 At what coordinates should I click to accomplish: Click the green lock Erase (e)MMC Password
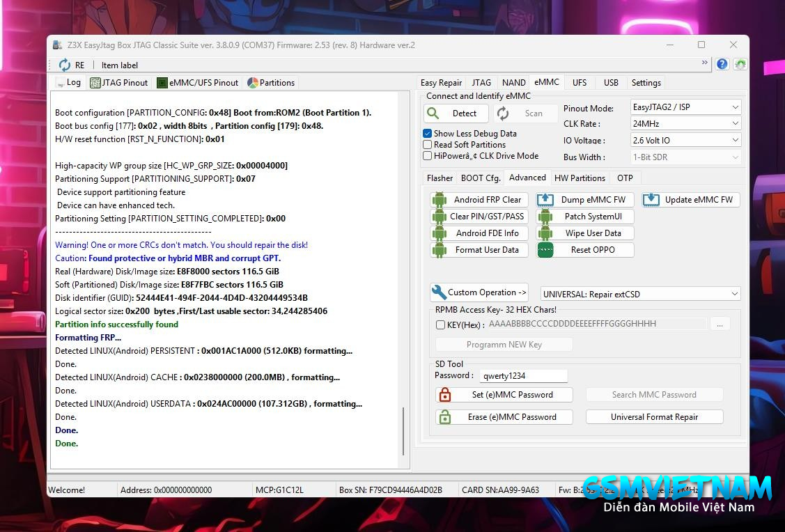point(504,417)
